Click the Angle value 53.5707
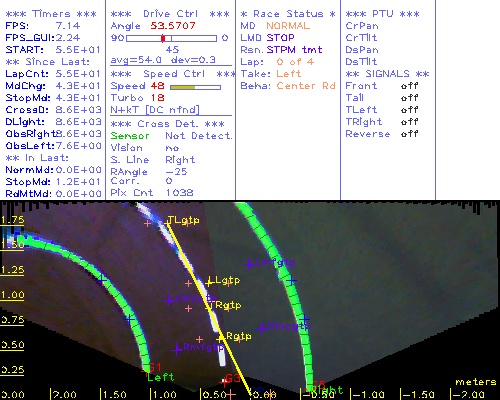Screen dimensions: 500x400 coord(173,26)
